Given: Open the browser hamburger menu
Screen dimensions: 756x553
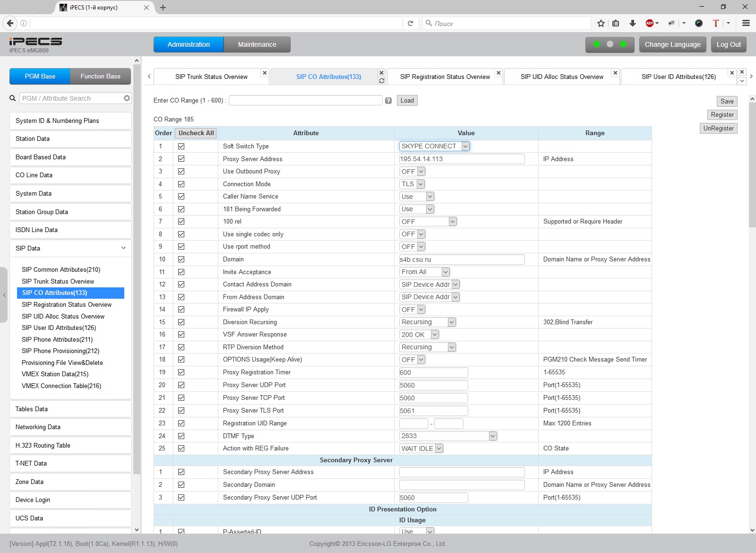Looking at the screenshot, I should coord(746,23).
